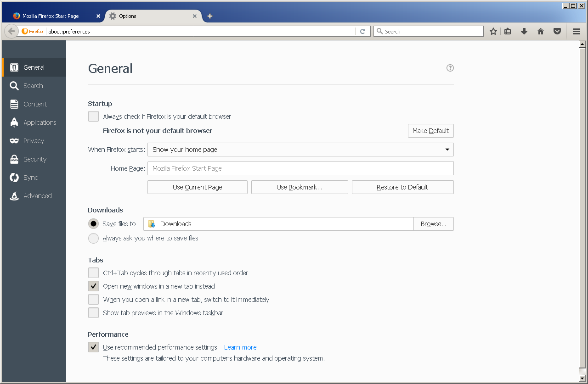Open the Applications preferences label
Viewport: 588px width, 384px height.
(40, 122)
